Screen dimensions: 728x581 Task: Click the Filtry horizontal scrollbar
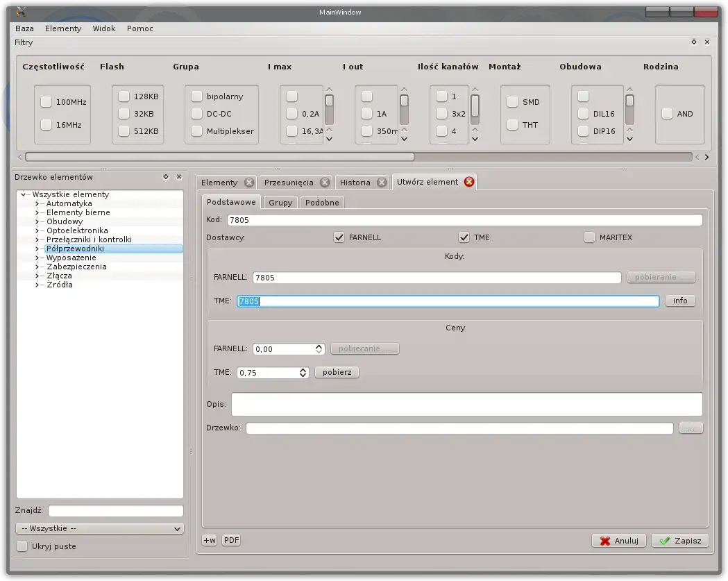point(219,157)
